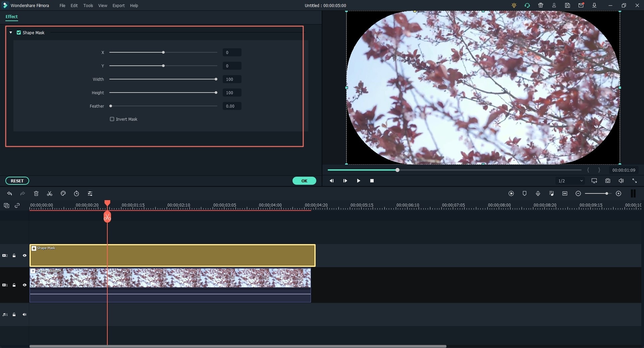This screenshot has height=348, width=644.
Task: Step back one frame
Action: click(331, 181)
